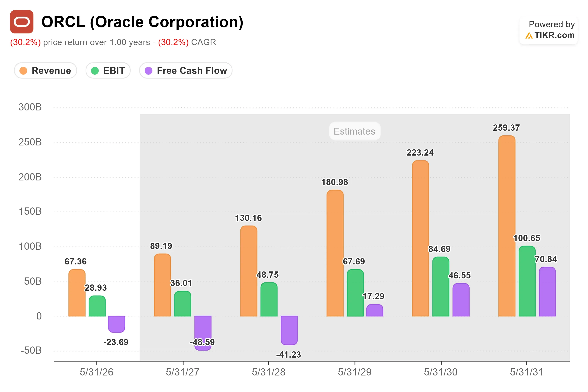The width and height of the screenshot is (588, 392).
Task: Select the 17.29 free cash flow bar
Action: tap(375, 310)
